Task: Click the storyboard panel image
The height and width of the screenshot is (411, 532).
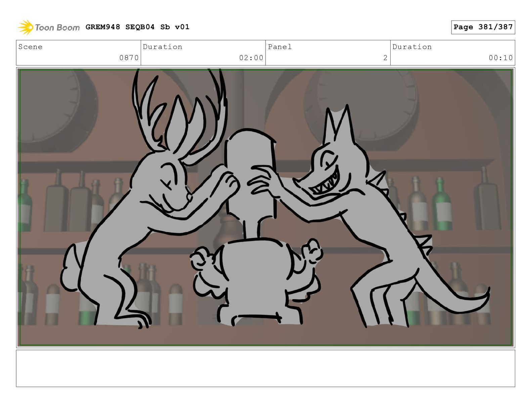Action: click(x=265, y=207)
